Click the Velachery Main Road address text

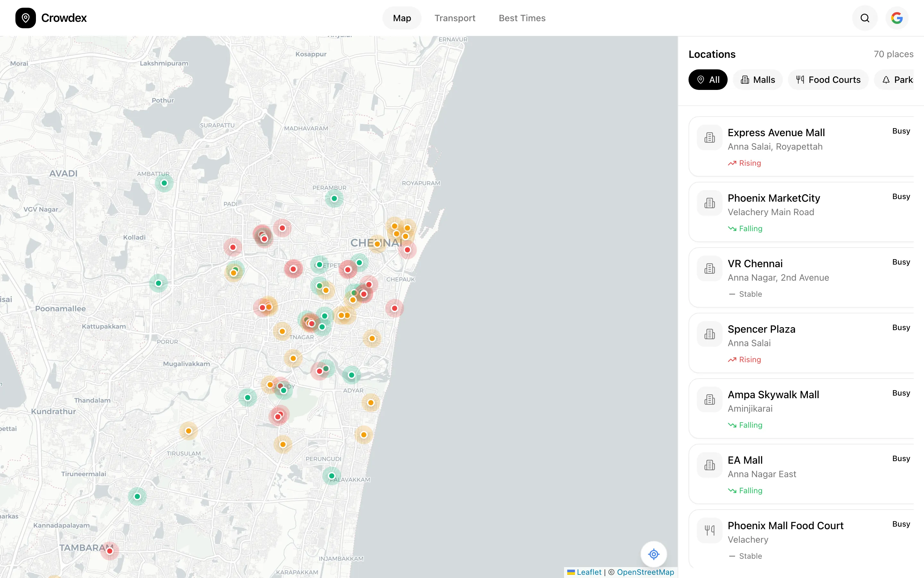[x=771, y=212]
